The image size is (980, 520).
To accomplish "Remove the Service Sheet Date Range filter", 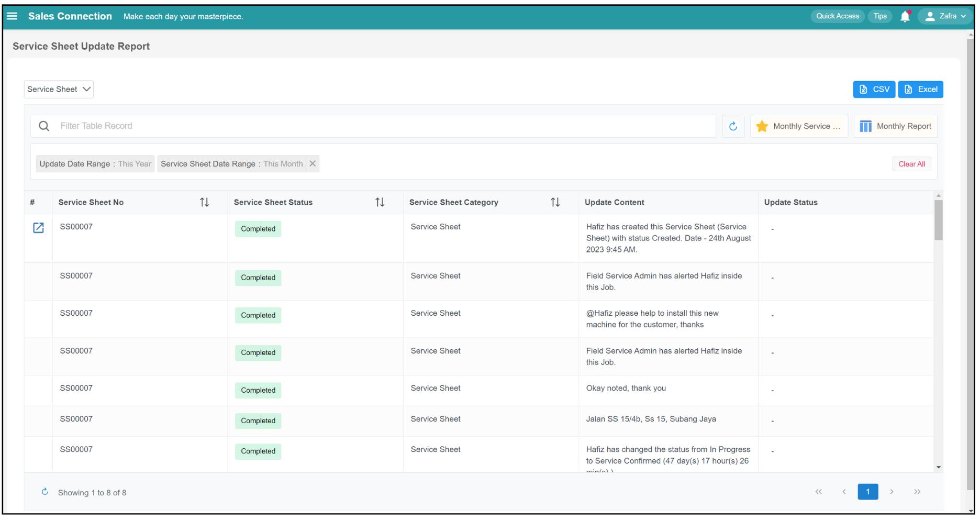I will [x=313, y=164].
